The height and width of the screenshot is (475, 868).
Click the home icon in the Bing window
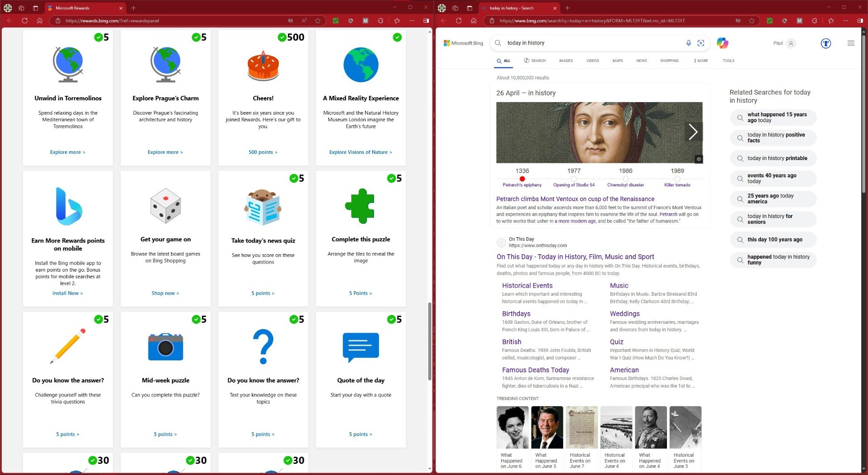[473, 21]
